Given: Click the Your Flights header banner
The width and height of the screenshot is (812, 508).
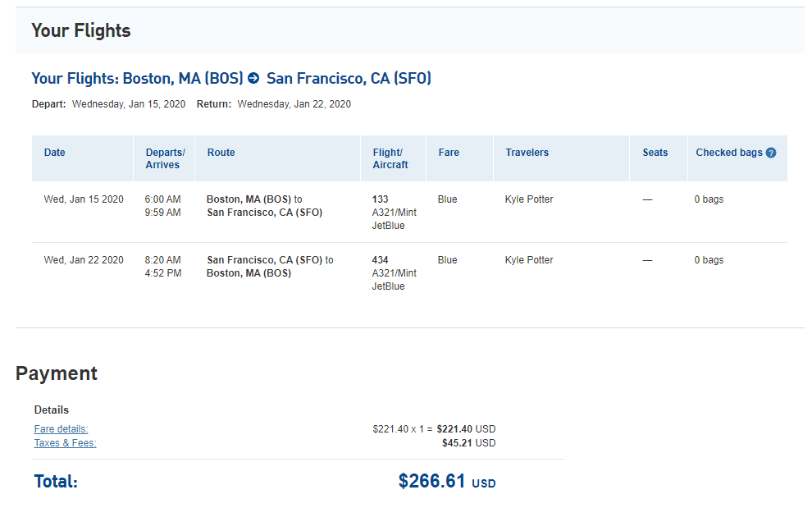Looking at the screenshot, I should point(81,31).
